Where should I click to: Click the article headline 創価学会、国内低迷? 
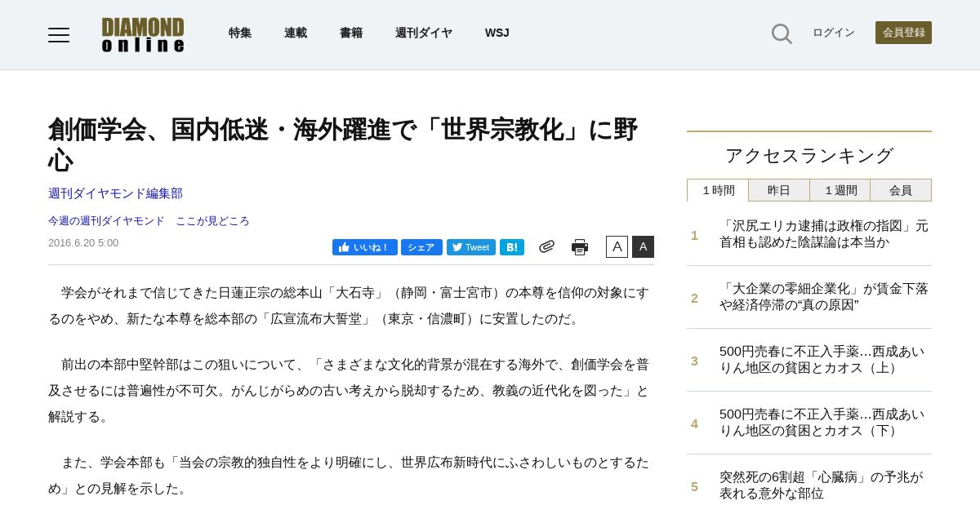click(343, 144)
